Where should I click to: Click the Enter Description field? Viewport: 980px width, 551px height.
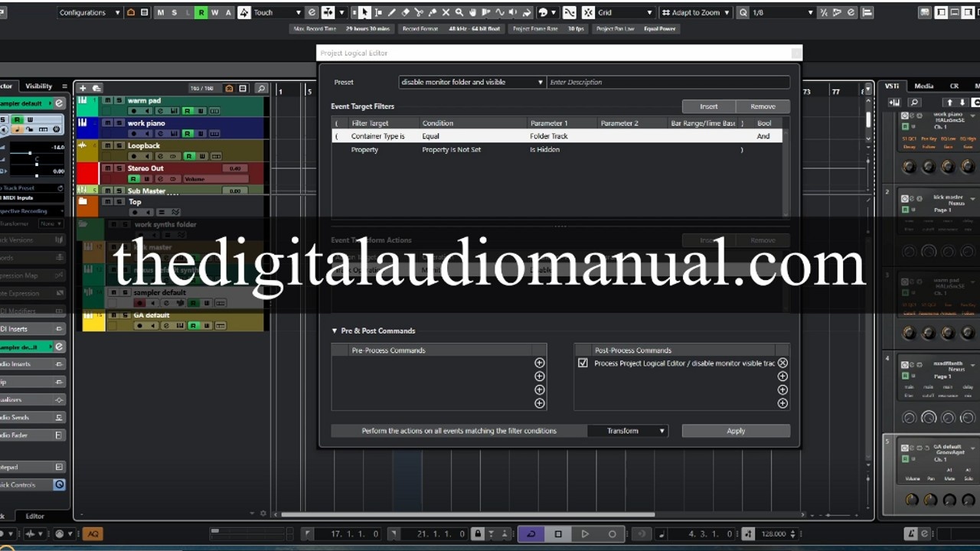click(x=668, y=82)
